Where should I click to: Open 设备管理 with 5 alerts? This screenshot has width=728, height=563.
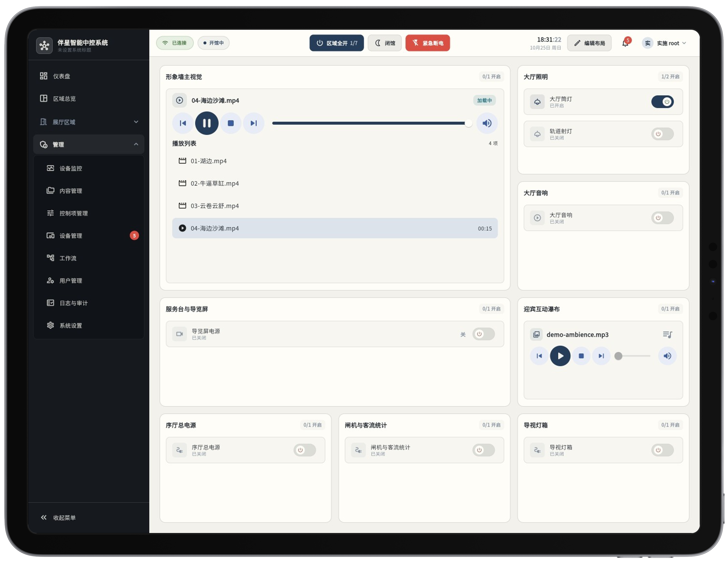(x=89, y=236)
